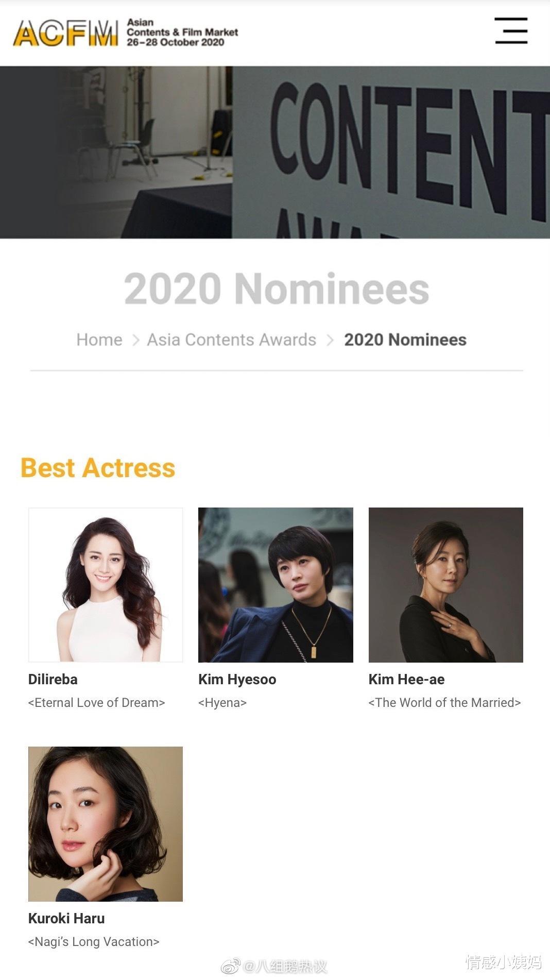
Task: Open Asia Contents Awards breadcrumb
Action: tap(232, 340)
